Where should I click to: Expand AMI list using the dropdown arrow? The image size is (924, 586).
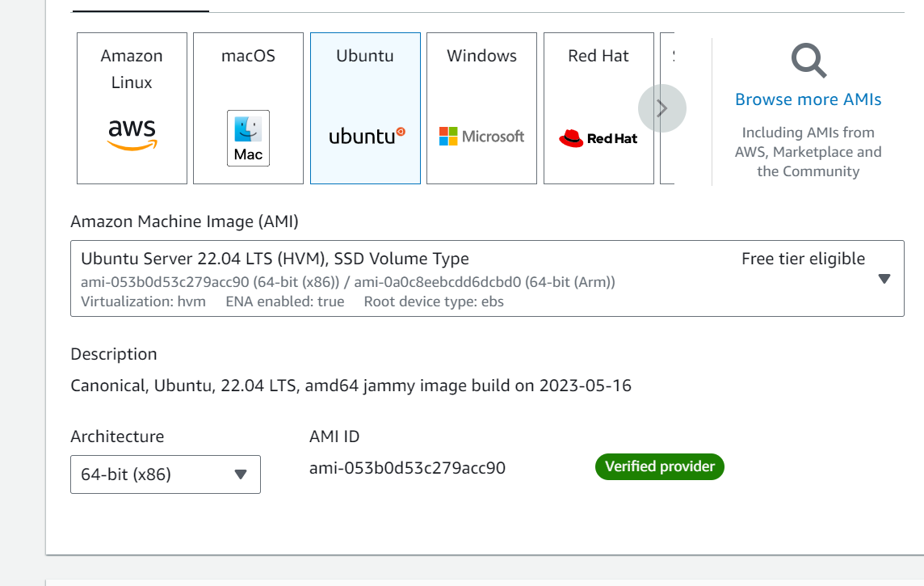(884, 279)
